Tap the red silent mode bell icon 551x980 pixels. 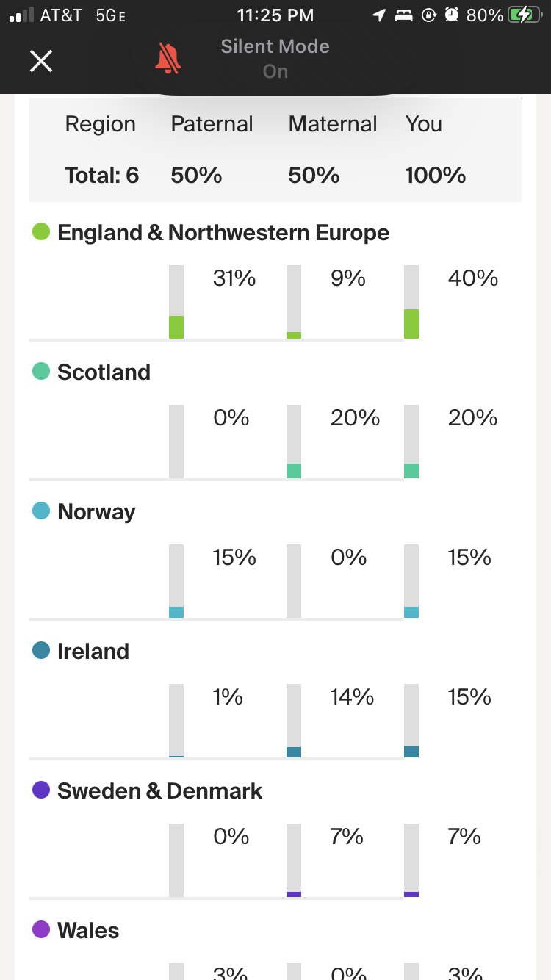(x=168, y=59)
